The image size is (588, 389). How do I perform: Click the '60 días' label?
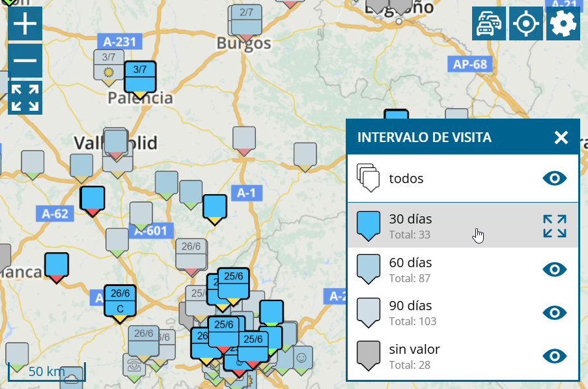point(410,263)
